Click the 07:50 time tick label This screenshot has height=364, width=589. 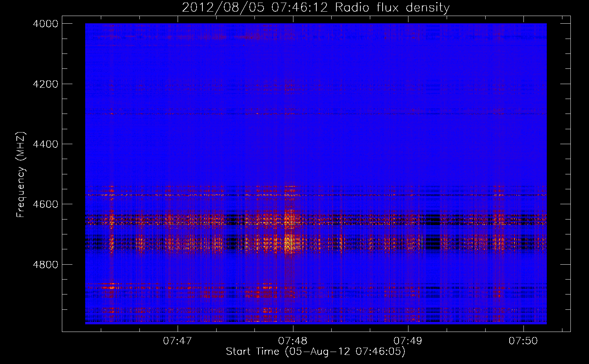click(523, 341)
